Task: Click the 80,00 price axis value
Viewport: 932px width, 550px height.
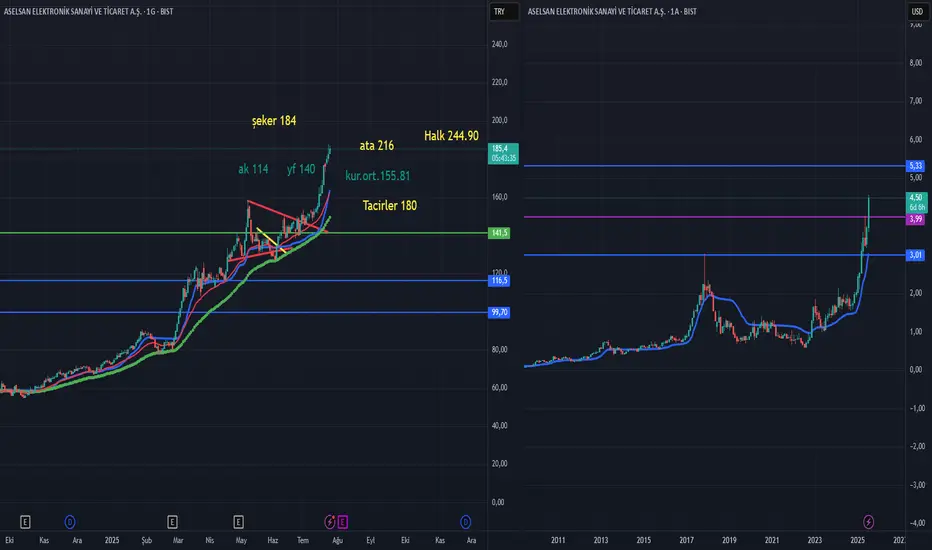Action: tap(499, 350)
